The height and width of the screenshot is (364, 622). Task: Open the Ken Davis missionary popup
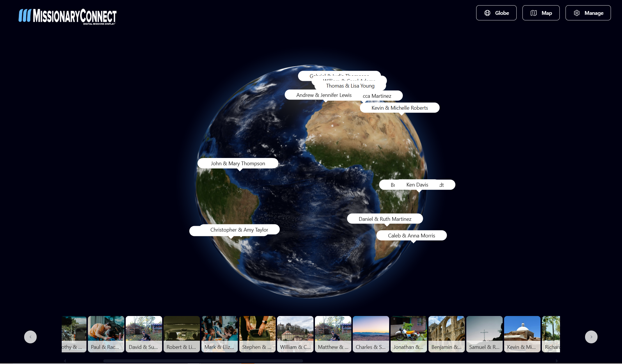417,184
